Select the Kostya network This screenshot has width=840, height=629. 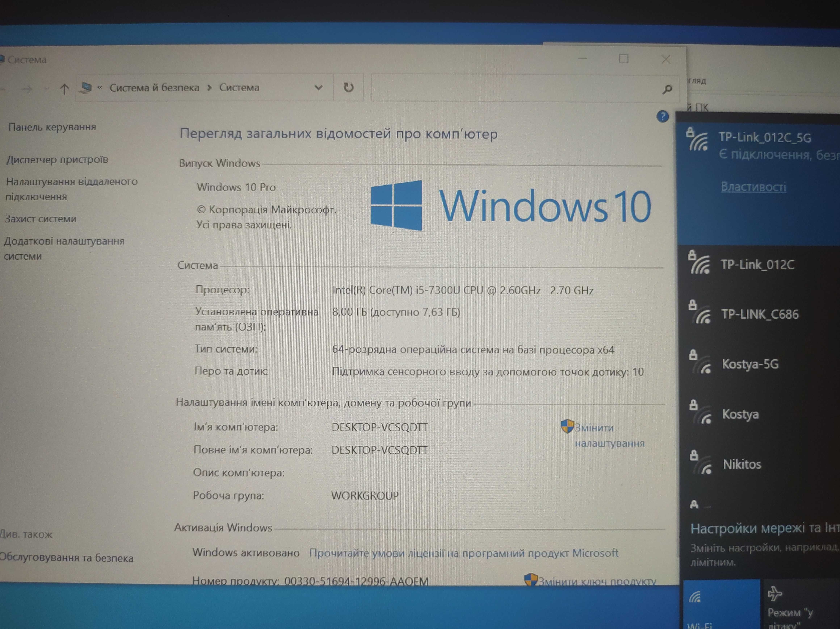tap(760, 414)
